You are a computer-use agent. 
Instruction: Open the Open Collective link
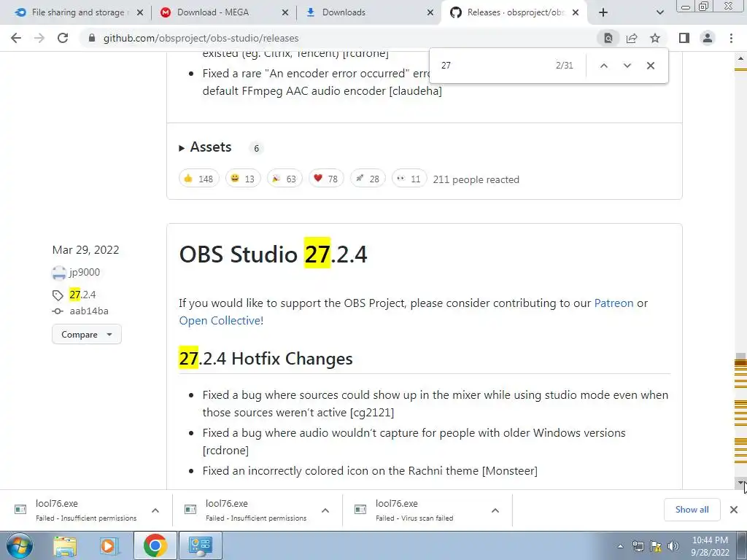click(x=220, y=321)
